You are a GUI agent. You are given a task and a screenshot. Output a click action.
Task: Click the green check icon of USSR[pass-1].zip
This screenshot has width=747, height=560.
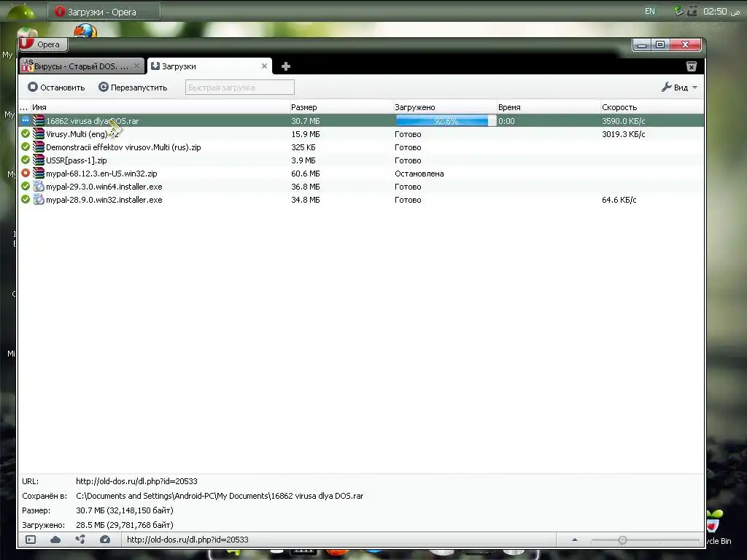point(26,160)
